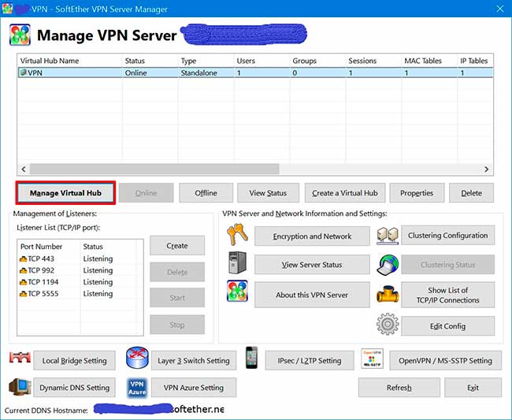Click the horizontal scrollbar thumb
This screenshot has width=512, height=420.
pyautogui.click(x=154, y=169)
